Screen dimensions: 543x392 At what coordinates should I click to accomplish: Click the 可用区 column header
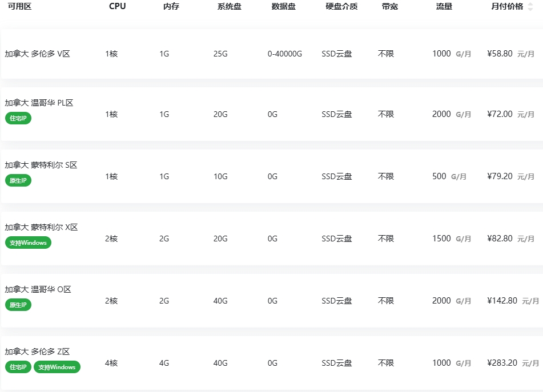coord(19,7)
